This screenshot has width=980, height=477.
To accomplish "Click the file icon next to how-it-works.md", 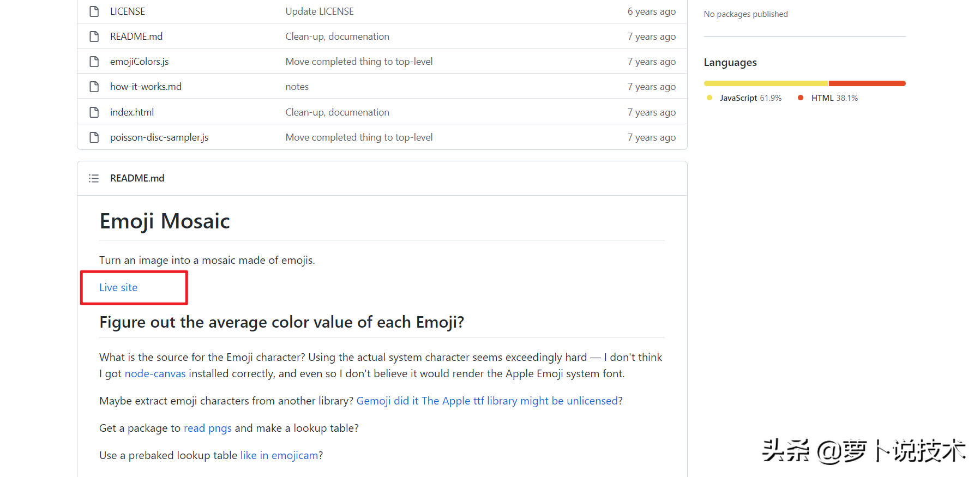I will [94, 87].
